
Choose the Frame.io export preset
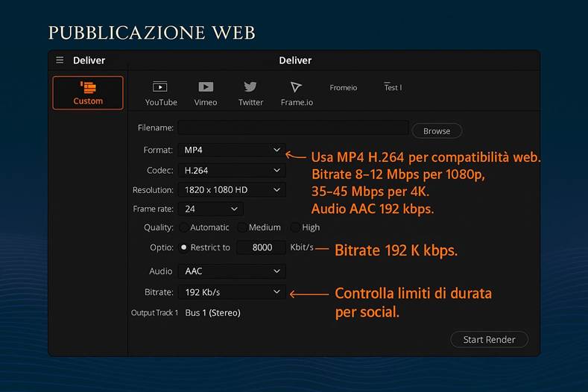pyautogui.click(x=297, y=93)
